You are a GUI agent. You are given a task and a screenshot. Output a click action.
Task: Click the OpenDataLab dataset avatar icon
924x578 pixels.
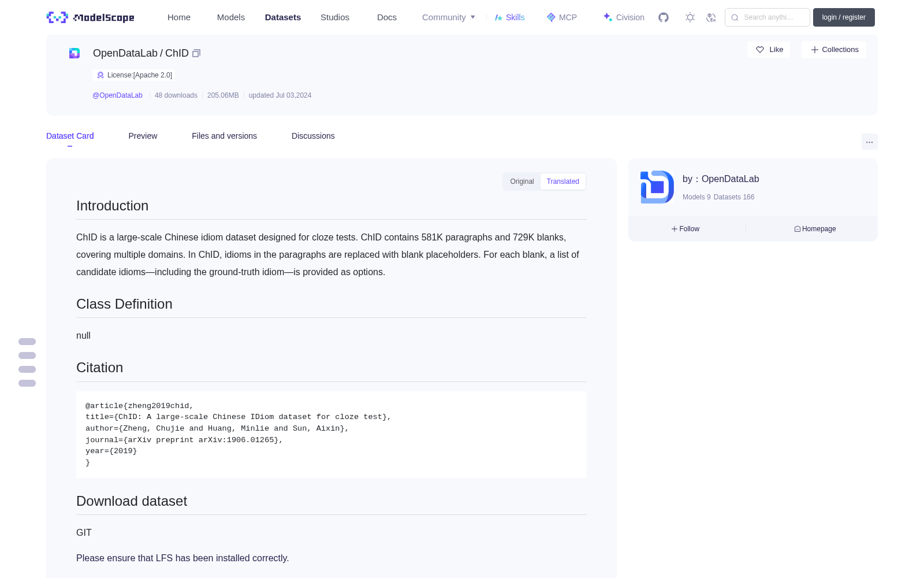click(x=74, y=53)
